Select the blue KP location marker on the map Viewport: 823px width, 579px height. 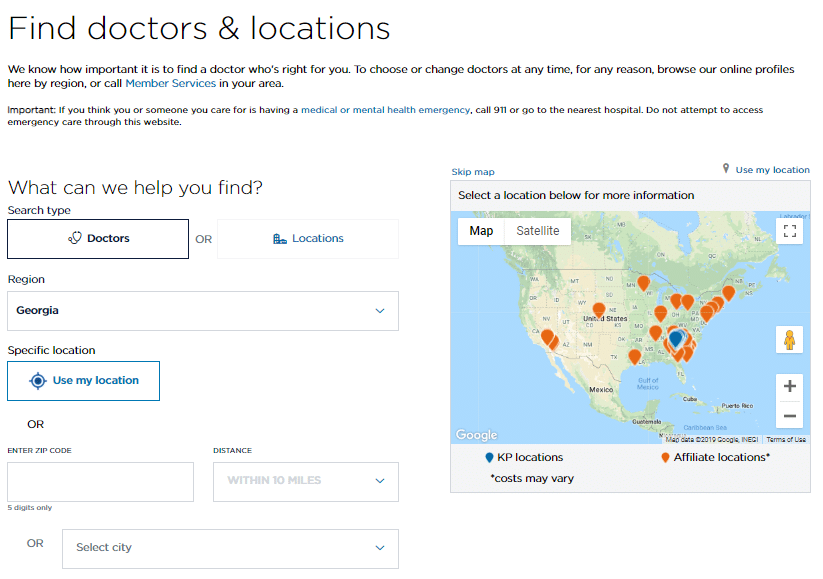(x=676, y=338)
